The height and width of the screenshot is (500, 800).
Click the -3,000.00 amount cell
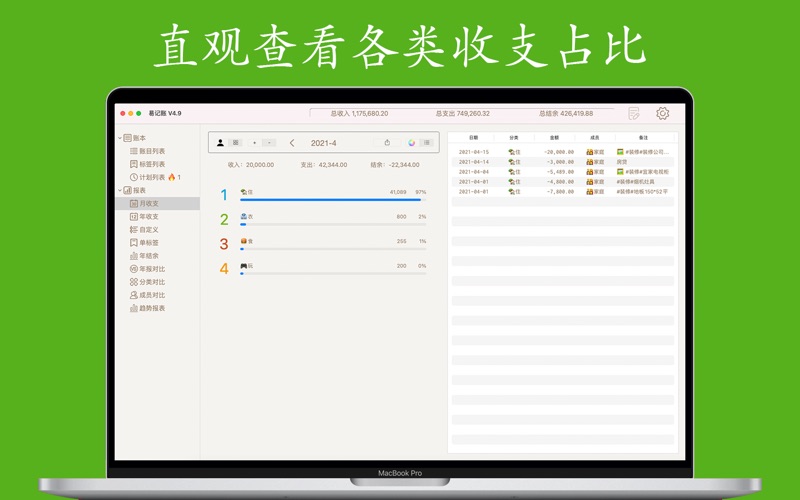[x=560, y=162]
